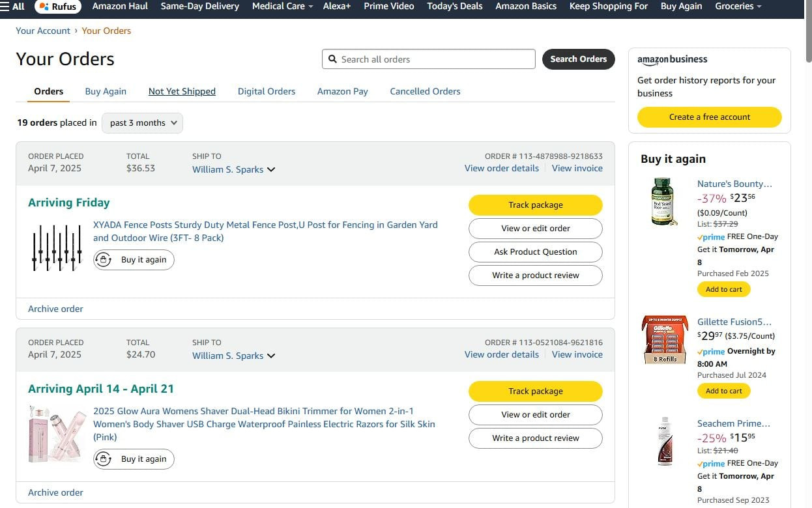
Task: Click Ask Product Question button
Action: click(x=536, y=252)
